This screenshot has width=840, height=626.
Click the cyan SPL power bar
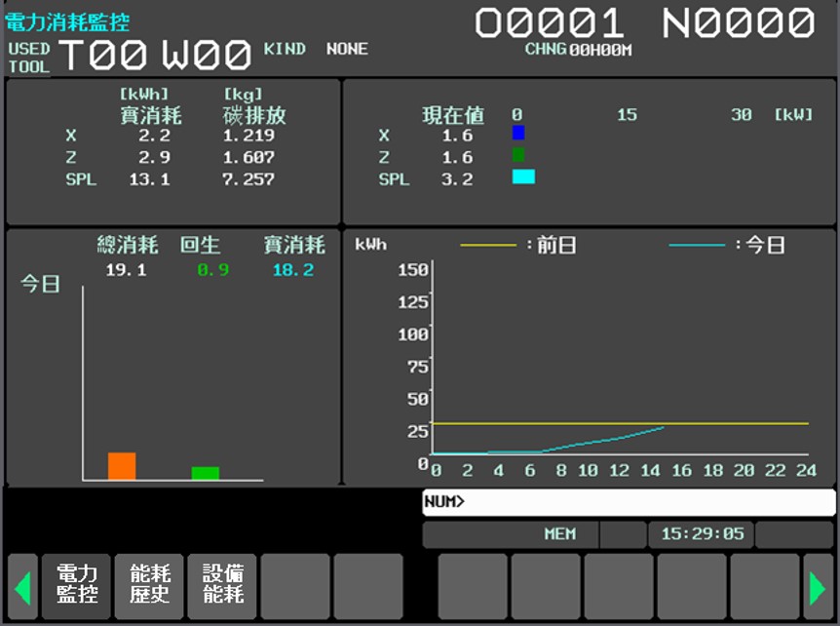click(x=523, y=176)
